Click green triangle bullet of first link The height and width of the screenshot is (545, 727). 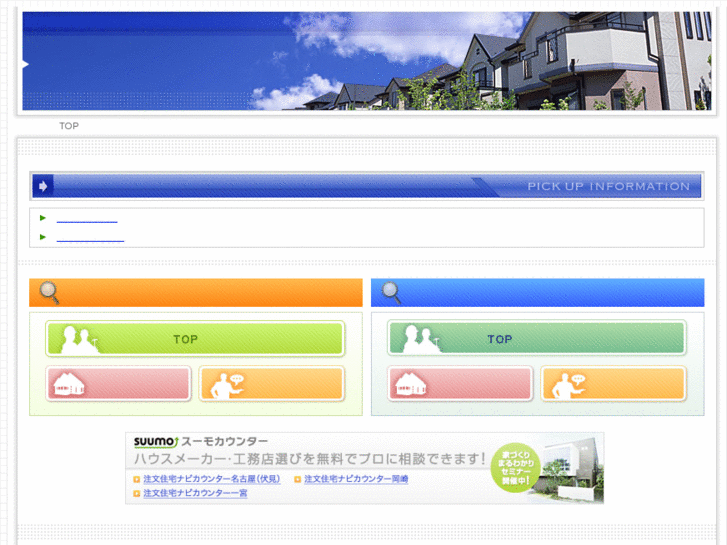tap(43, 218)
